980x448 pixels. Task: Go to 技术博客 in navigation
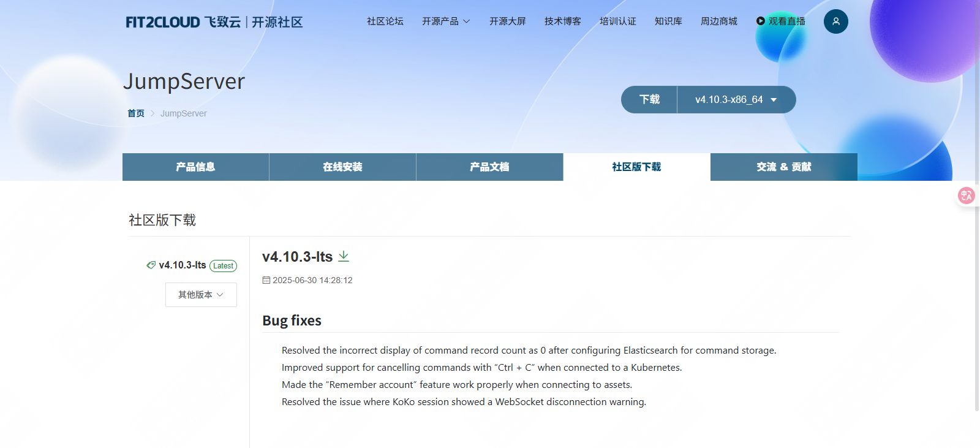563,21
